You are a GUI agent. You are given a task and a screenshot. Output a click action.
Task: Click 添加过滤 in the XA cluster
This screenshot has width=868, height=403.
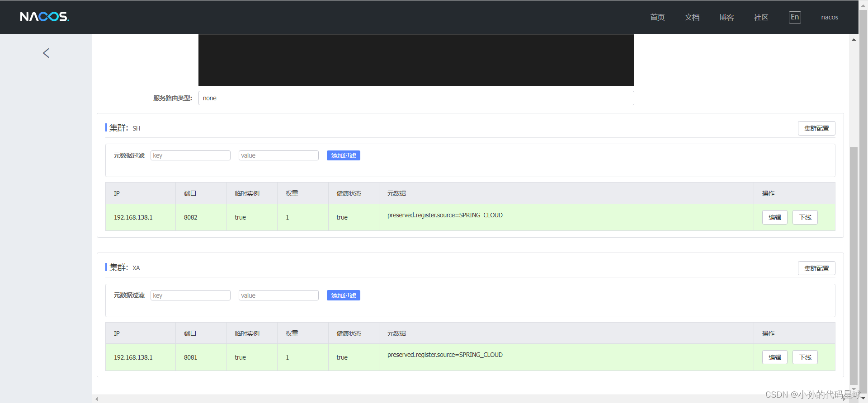pos(344,295)
